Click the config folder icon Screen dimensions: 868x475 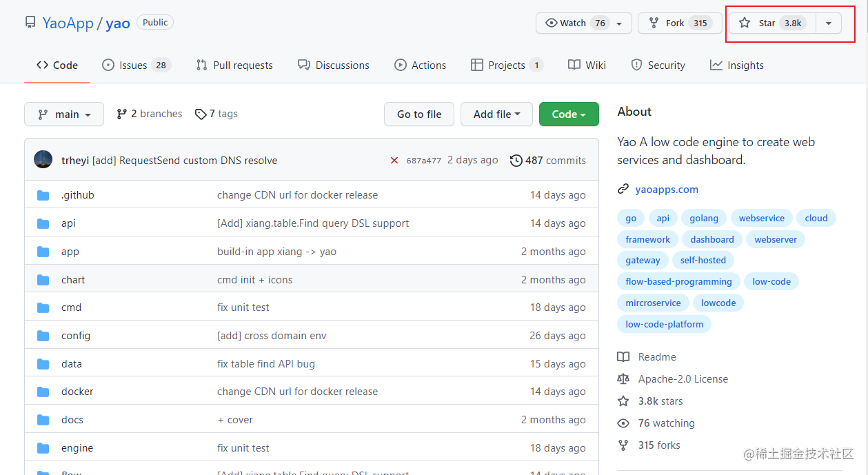43,336
